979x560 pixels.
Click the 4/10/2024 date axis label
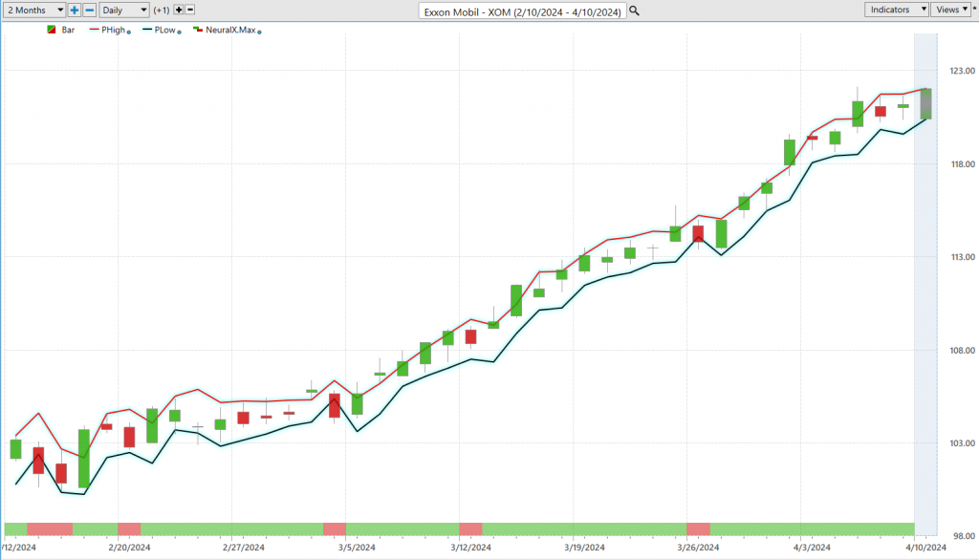tap(925, 548)
